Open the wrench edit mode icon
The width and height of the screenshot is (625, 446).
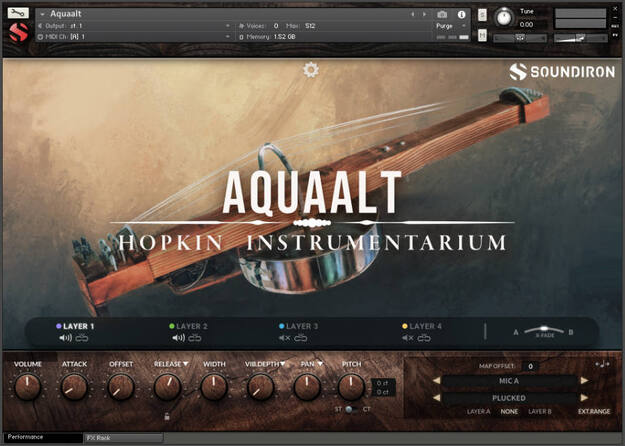coord(18,13)
